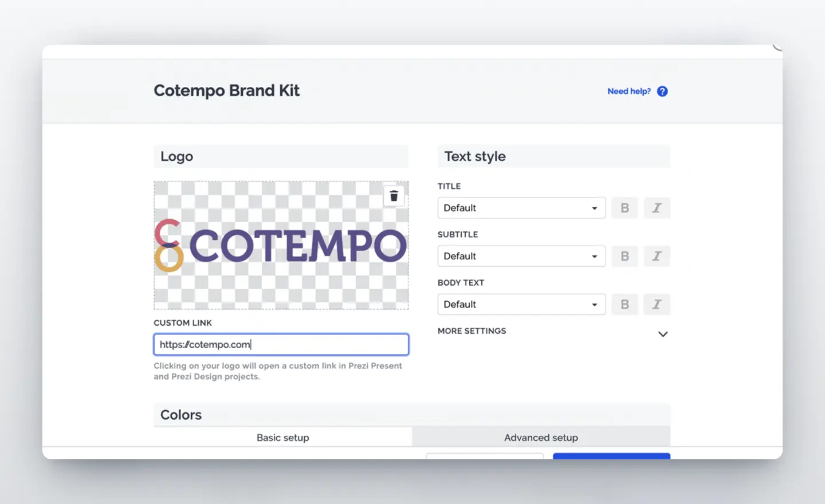Expand the More Settings section
The width and height of the screenshot is (825, 504).
click(662, 334)
